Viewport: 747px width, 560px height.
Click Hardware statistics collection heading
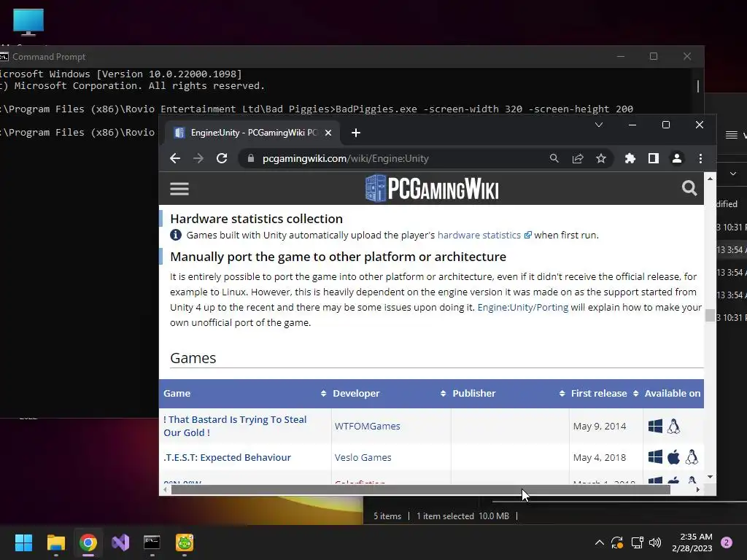256,219
